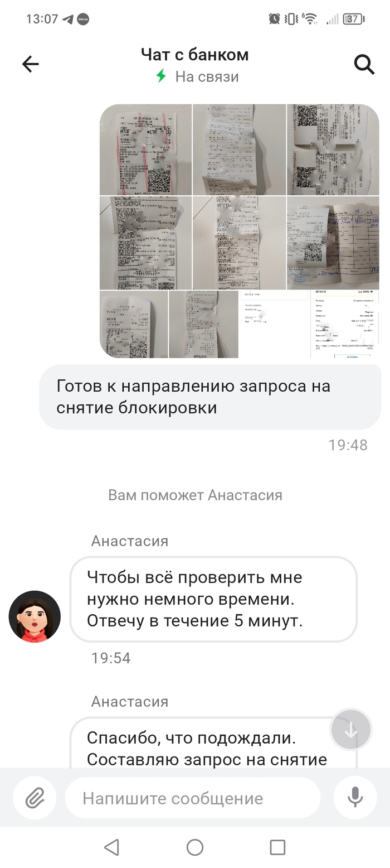This screenshot has width=390, height=868.
Task: Tap the "Чат с банком" header title
Action: [x=195, y=55]
